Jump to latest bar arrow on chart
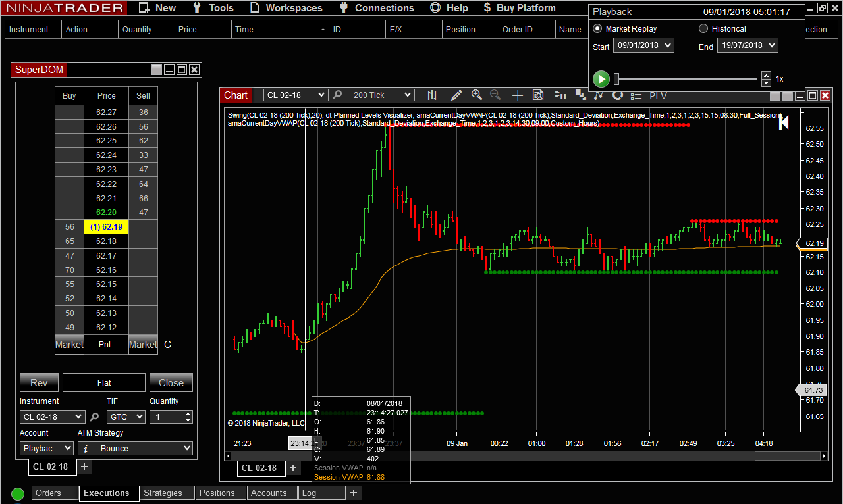This screenshot has width=843, height=504. [783, 122]
